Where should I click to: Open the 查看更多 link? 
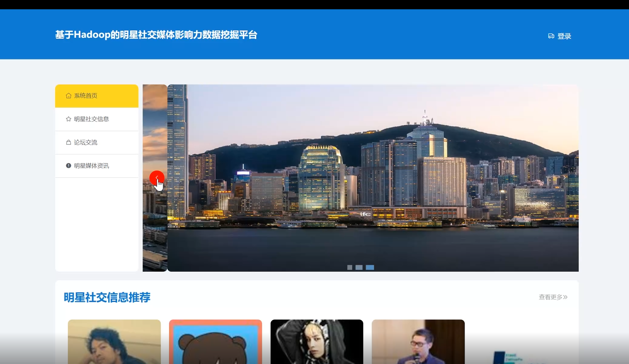tap(553, 297)
